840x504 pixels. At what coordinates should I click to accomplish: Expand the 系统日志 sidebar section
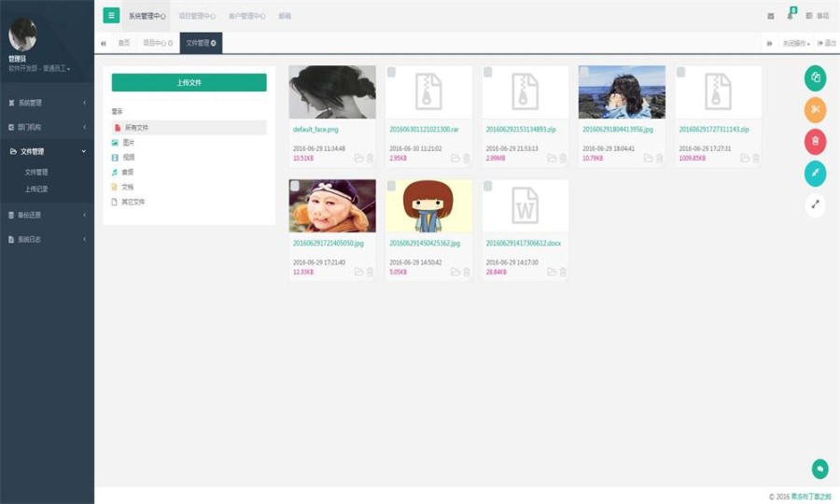48,240
